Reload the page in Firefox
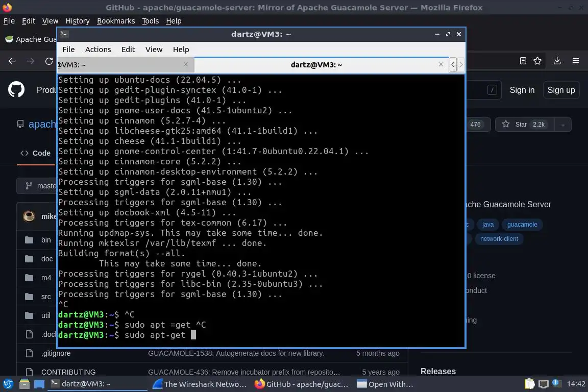 [49, 61]
